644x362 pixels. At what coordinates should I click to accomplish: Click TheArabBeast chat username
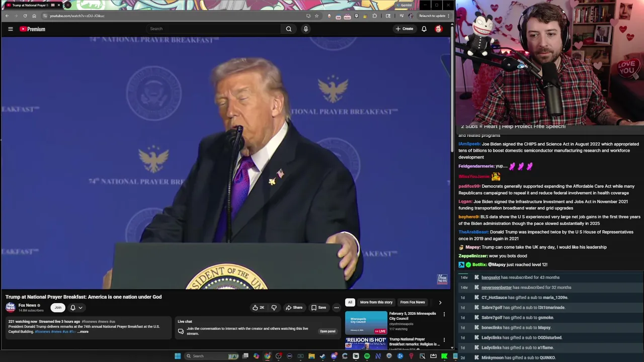point(473,232)
